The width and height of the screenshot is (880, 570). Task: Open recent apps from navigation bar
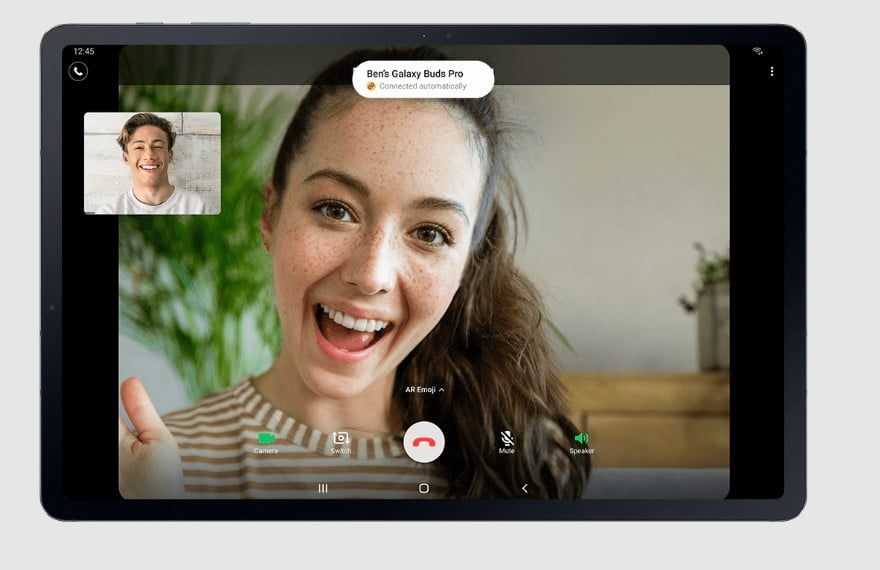point(323,488)
